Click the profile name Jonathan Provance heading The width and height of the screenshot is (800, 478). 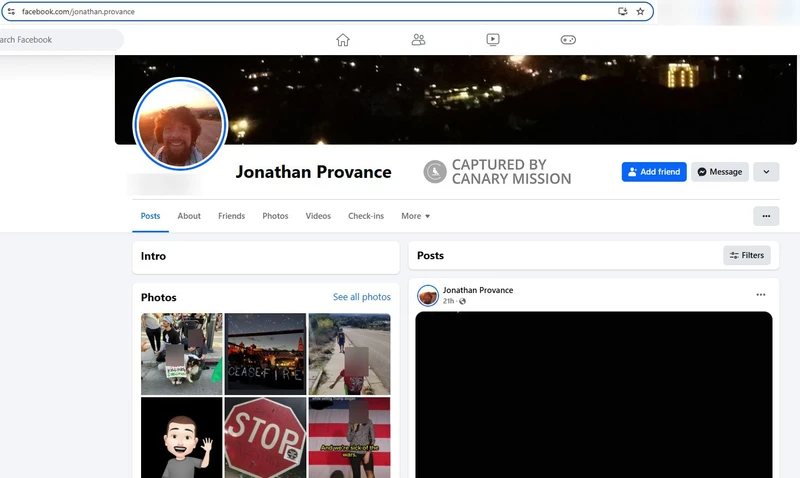click(313, 172)
